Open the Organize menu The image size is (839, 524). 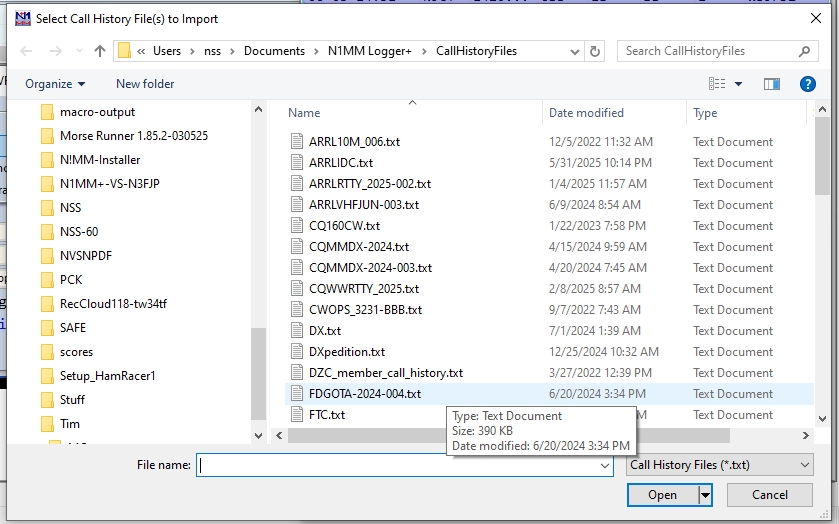(x=55, y=84)
